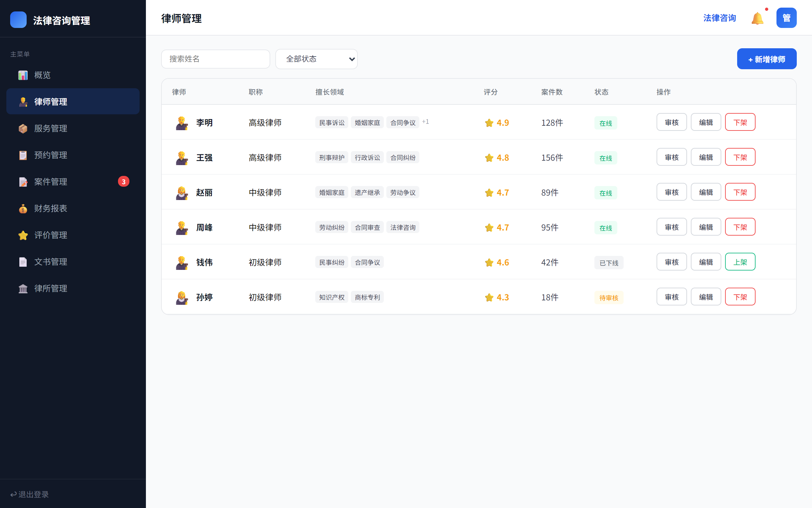This screenshot has height=508, width=812.
Task: Click 上架 for 钱伟
Action: (740, 262)
